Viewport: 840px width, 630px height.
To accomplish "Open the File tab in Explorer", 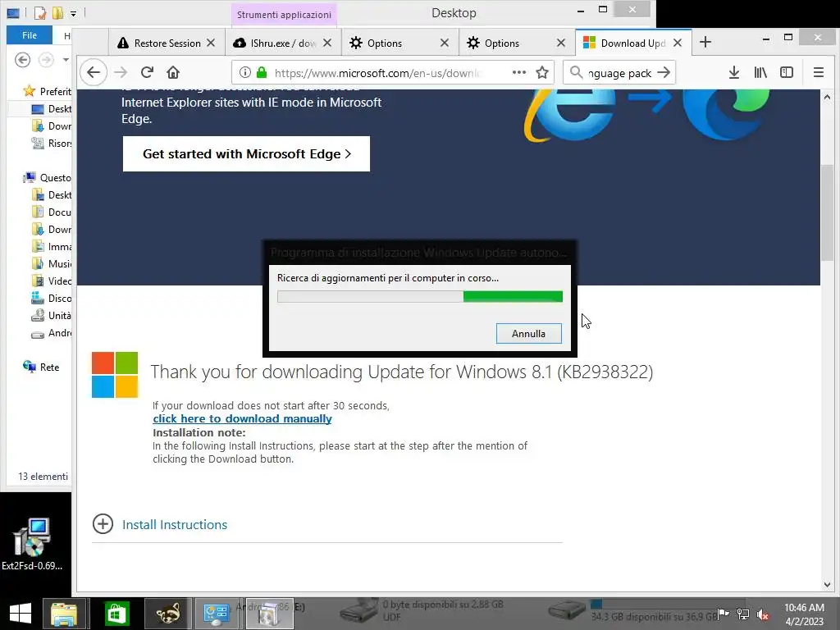I will 30,35.
